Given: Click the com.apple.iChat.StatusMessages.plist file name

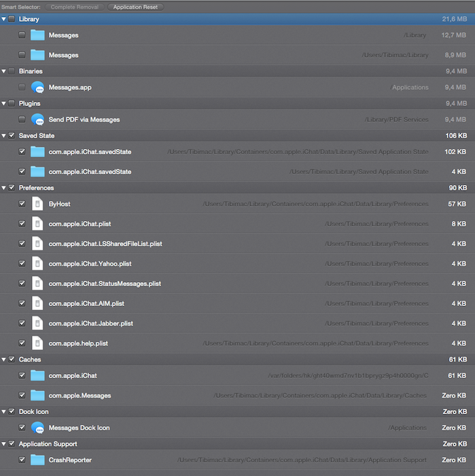Looking at the screenshot, I should 105,284.
